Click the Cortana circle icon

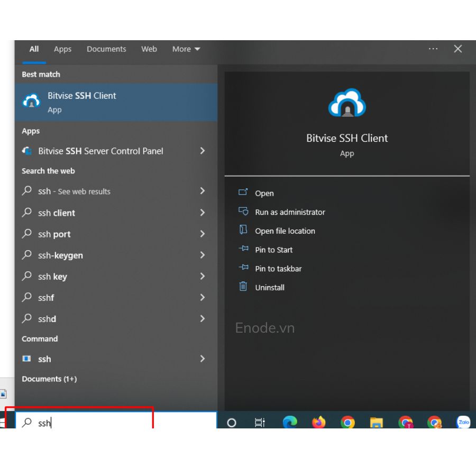click(x=231, y=423)
